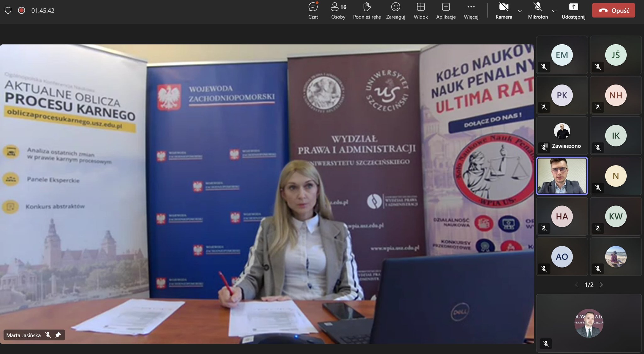The height and width of the screenshot is (354, 644).
Task: Expand the camera options dropdown arrow
Action: (x=520, y=11)
